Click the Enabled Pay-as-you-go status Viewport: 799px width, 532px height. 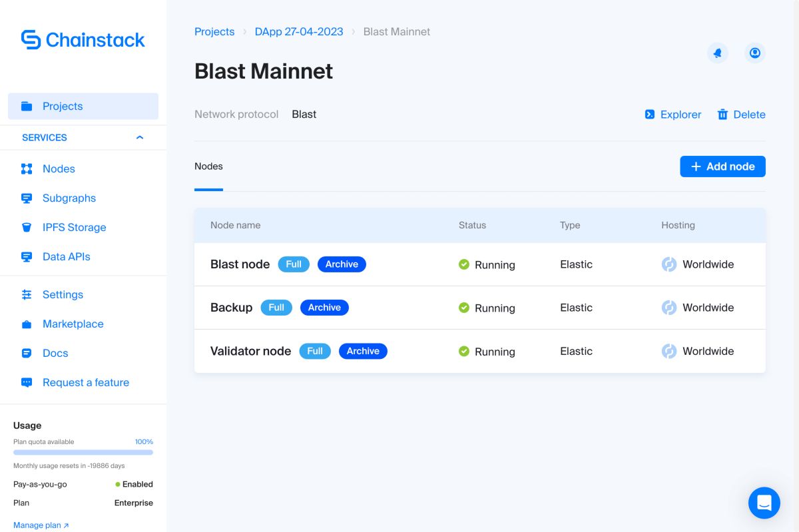click(x=134, y=484)
